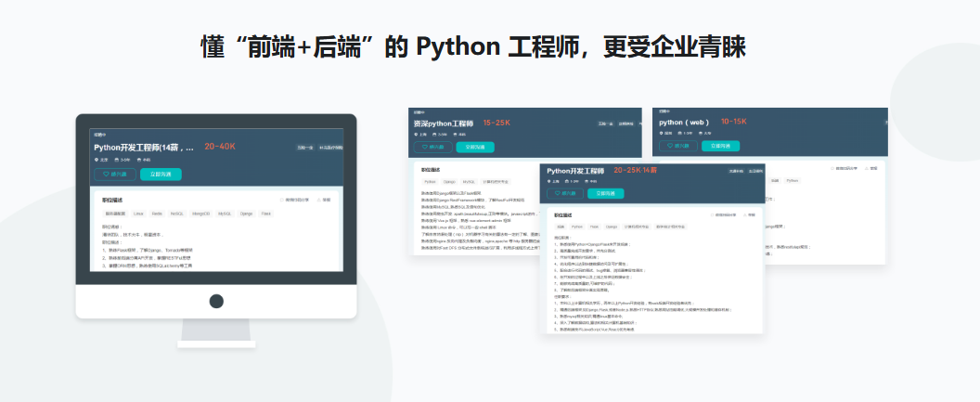Click 立即沟通 on the 20-25K·14薪 job card
This screenshot has width=980, height=402.
[605, 193]
